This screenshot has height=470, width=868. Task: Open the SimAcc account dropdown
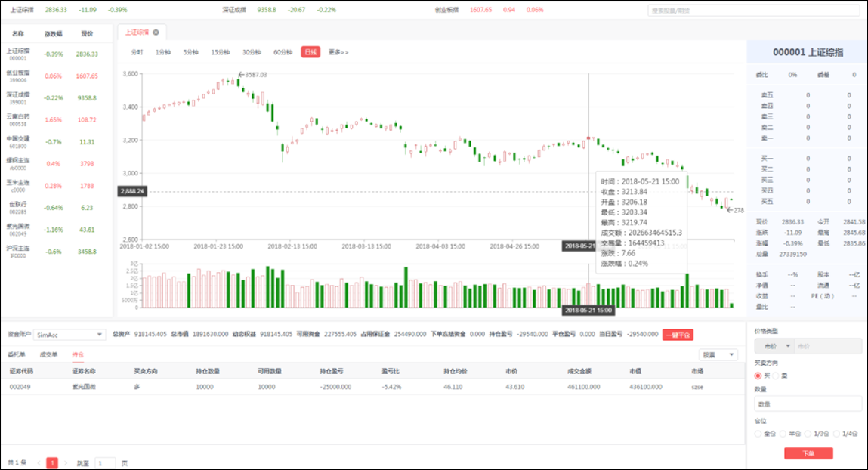pyautogui.click(x=70, y=334)
